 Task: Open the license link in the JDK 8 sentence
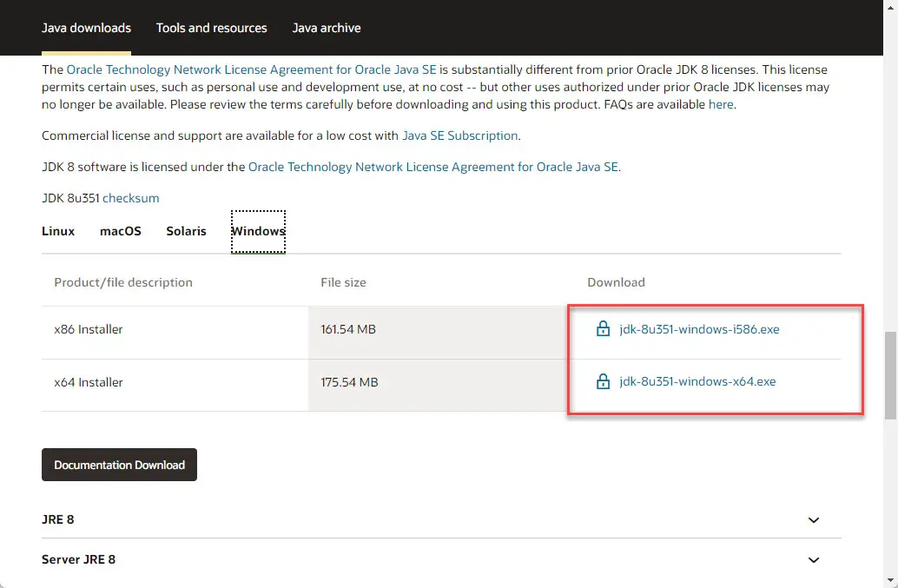tap(433, 167)
